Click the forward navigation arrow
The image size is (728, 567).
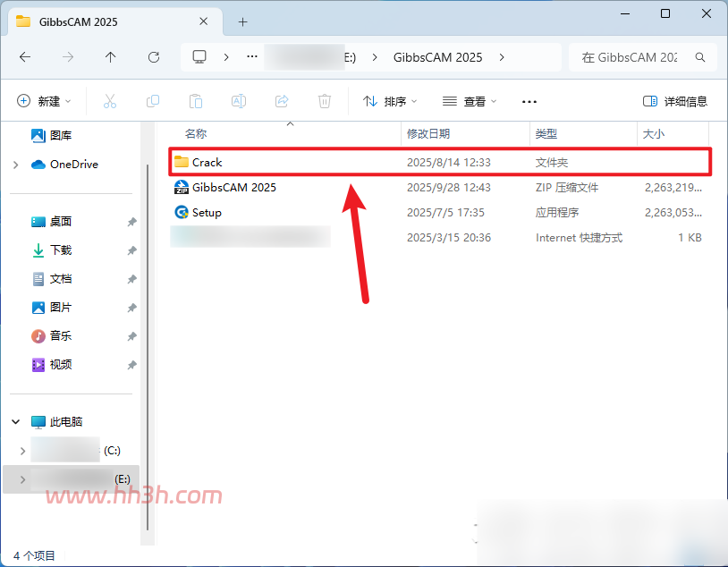coord(68,57)
